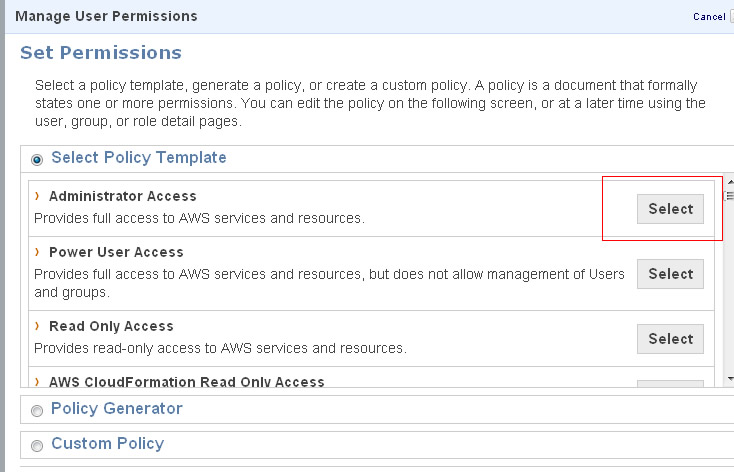Click the policy template list scrollbar thumb
The width and height of the screenshot is (734, 472).
click(729, 197)
